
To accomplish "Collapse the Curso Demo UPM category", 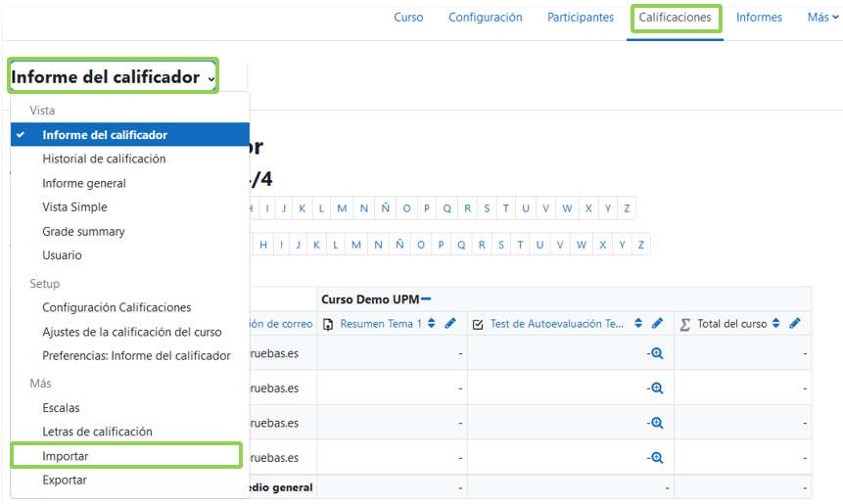I will tap(426, 299).
